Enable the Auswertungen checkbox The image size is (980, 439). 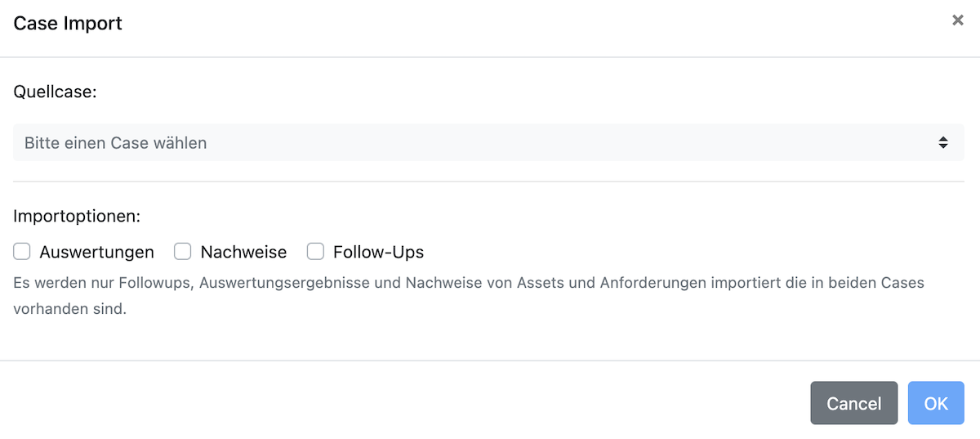[21, 252]
